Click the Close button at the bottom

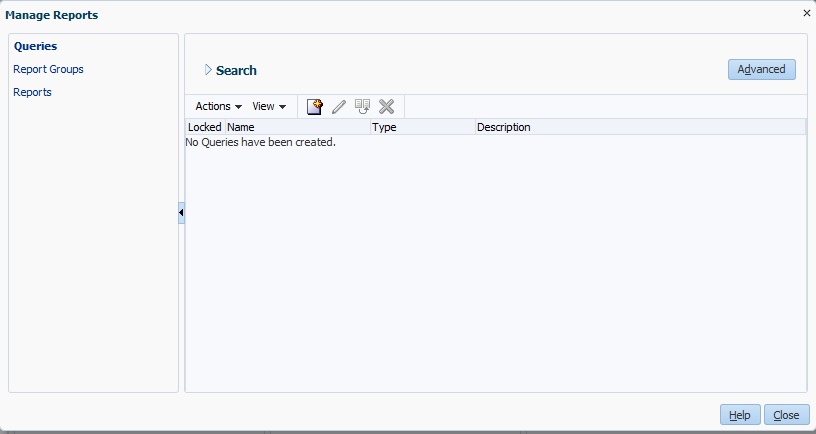(786, 415)
